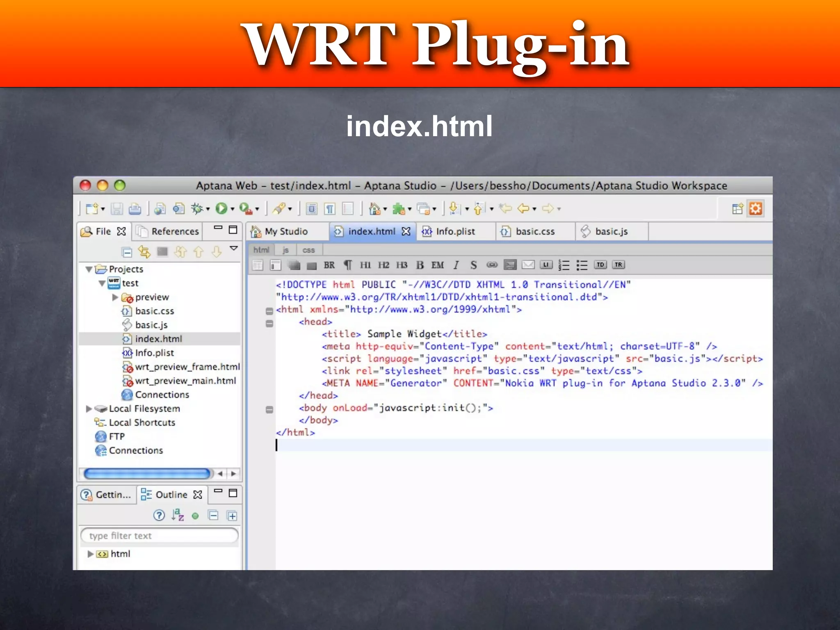Image resolution: width=840 pixels, height=630 pixels.
Task: Click the horizontal scrollbar in File view
Action: click(147, 474)
